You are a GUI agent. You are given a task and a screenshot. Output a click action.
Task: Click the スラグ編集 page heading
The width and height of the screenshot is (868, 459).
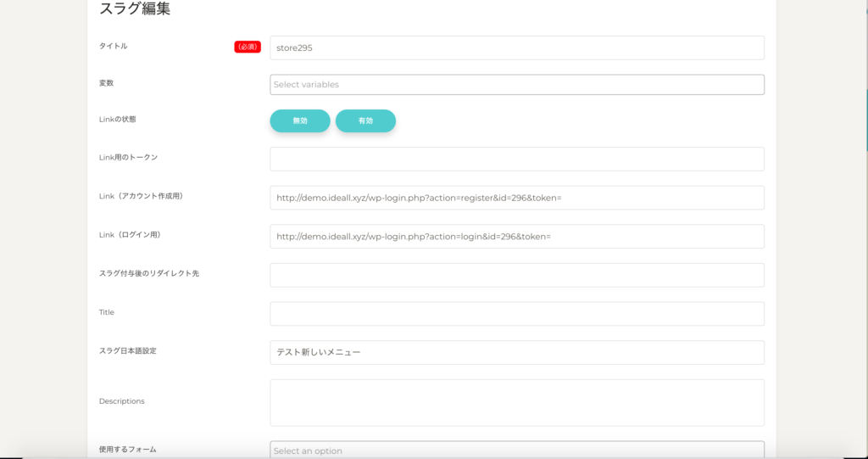(x=135, y=10)
